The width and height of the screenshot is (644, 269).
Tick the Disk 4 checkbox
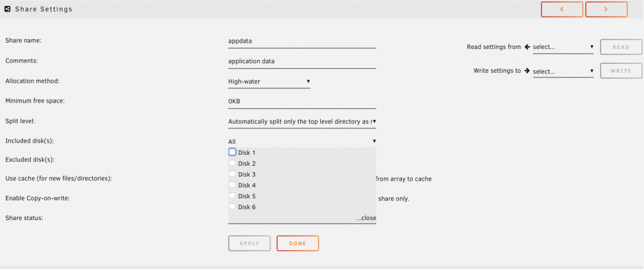pyautogui.click(x=232, y=184)
